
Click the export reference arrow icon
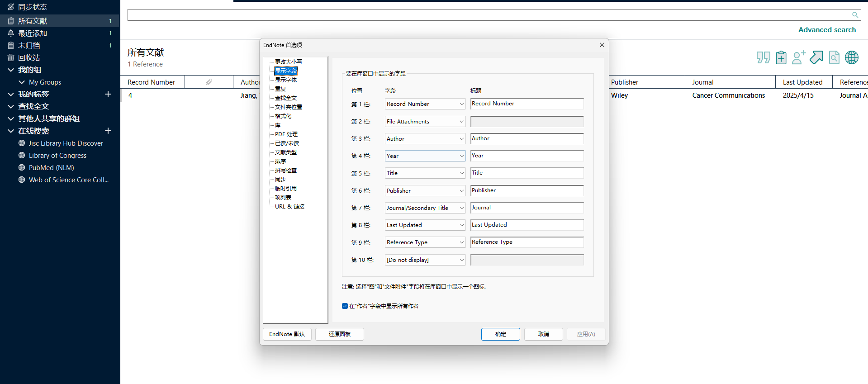point(816,57)
